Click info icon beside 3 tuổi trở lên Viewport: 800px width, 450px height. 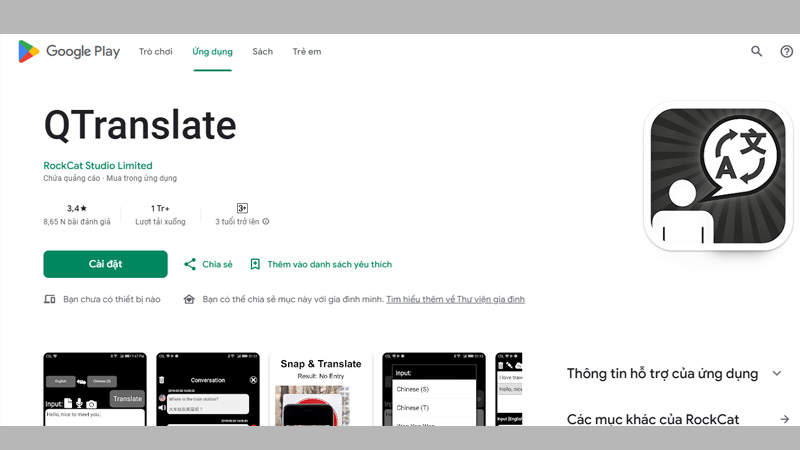pyautogui.click(x=266, y=221)
